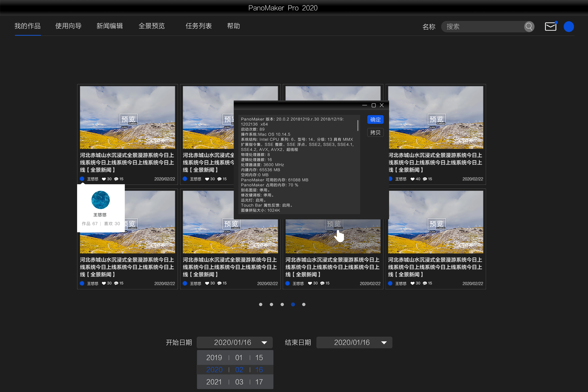Open the blue user avatar in header
The image size is (588, 392).
click(569, 26)
